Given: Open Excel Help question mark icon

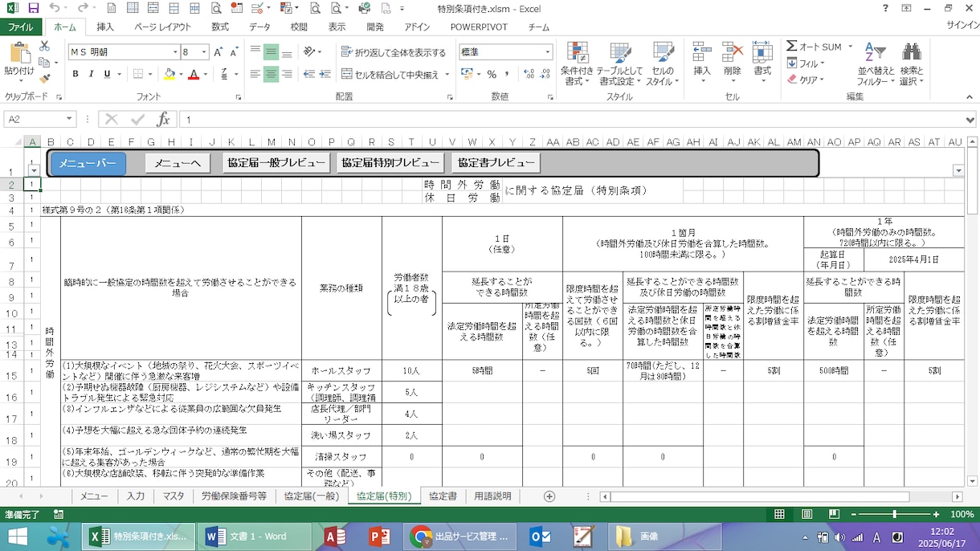Looking at the screenshot, I should [x=885, y=8].
